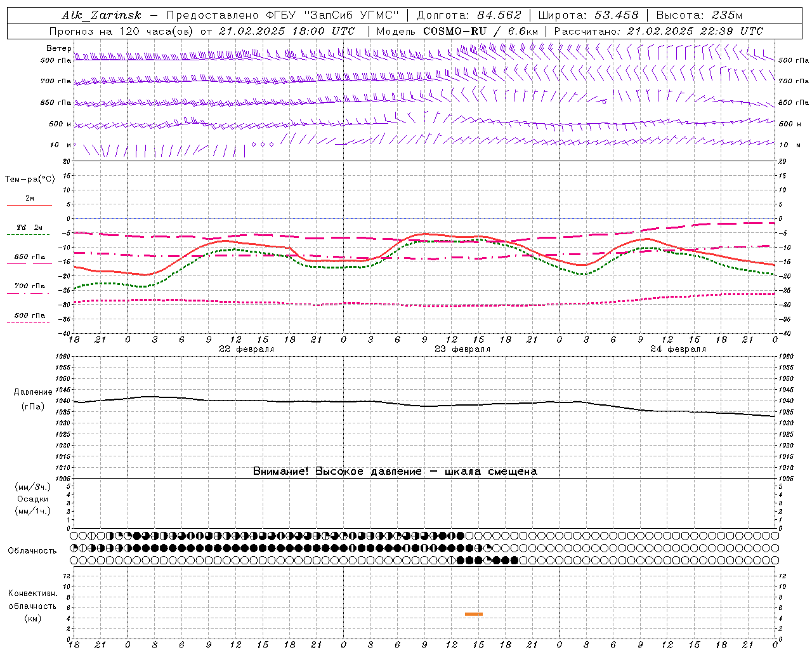
Task: Click the "Долгота: 84.562" header field
Action: (x=469, y=15)
